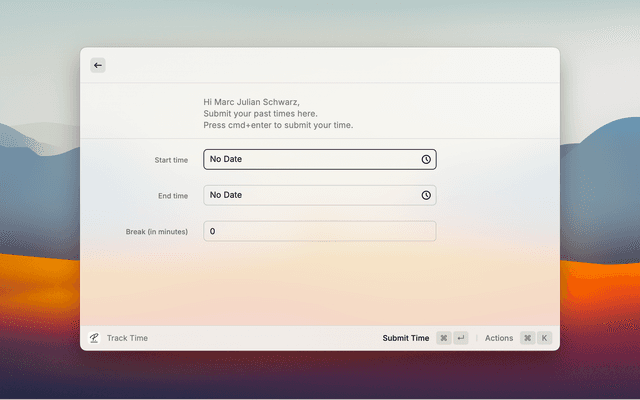Click the Track Time extension icon
The height and width of the screenshot is (400, 640).
94,338
